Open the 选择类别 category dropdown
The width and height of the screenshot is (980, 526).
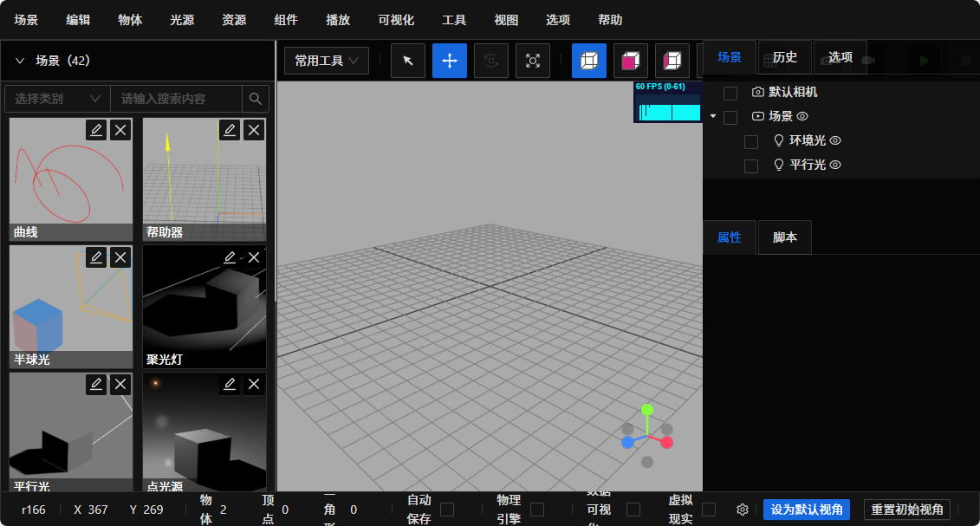58,99
